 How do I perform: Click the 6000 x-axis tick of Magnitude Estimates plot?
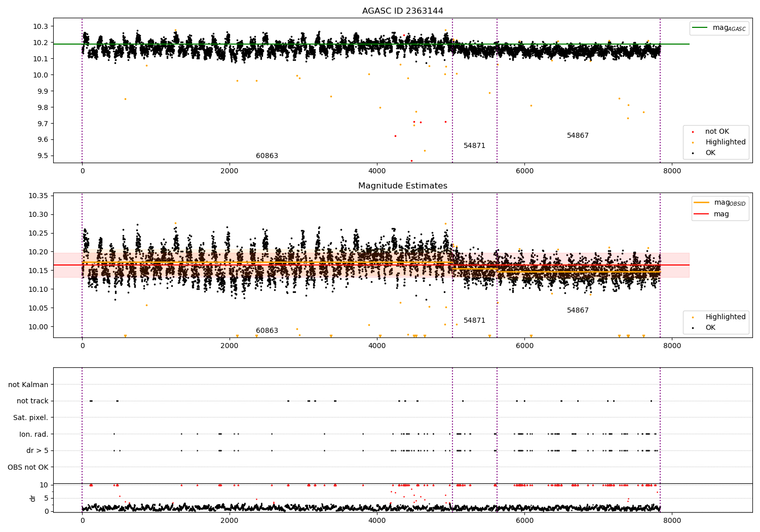coord(524,346)
